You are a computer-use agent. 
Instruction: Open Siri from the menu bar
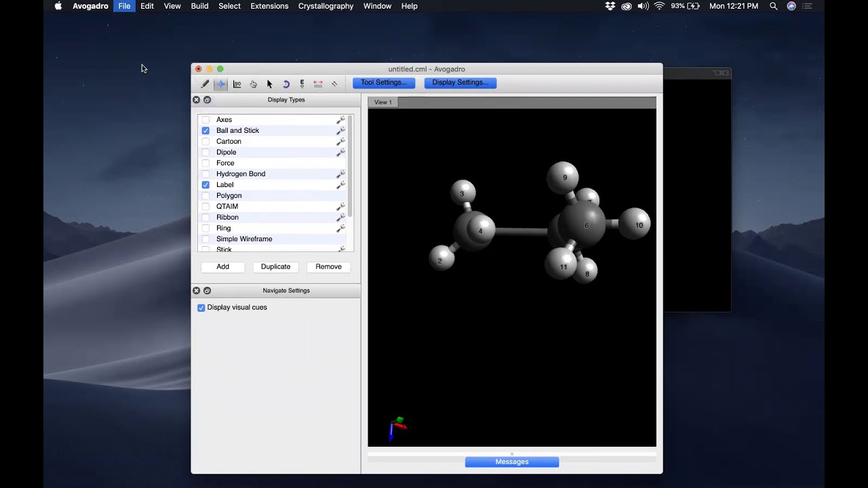pos(791,6)
